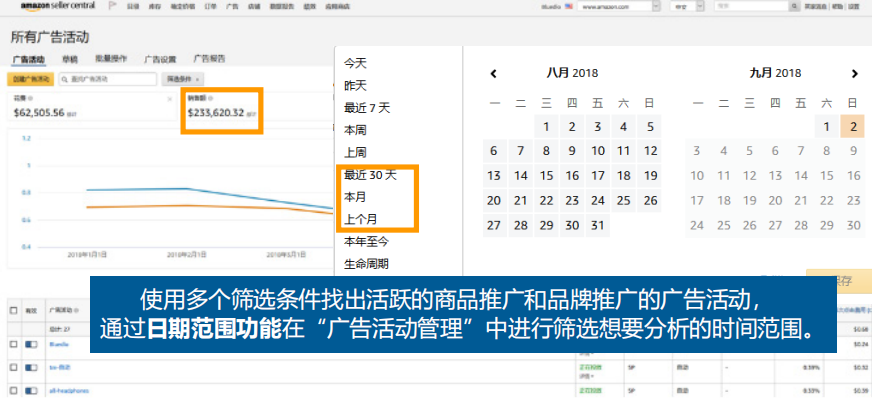Toggle the tw-自动 campaign active switch
Screen dimensions: 872x400
(x=31, y=368)
